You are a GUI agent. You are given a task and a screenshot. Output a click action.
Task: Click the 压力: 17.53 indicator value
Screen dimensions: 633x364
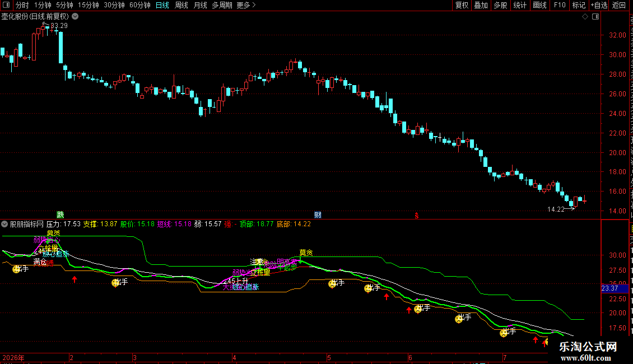[63, 224]
